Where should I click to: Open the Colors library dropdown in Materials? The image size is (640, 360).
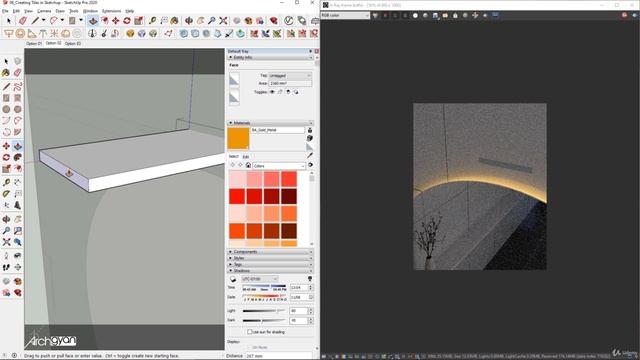click(x=279, y=166)
